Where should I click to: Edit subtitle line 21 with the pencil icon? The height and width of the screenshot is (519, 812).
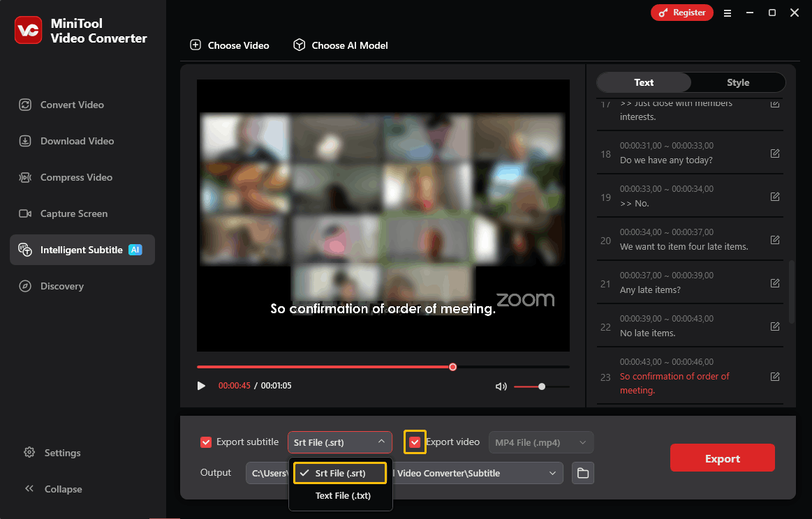[x=774, y=283]
